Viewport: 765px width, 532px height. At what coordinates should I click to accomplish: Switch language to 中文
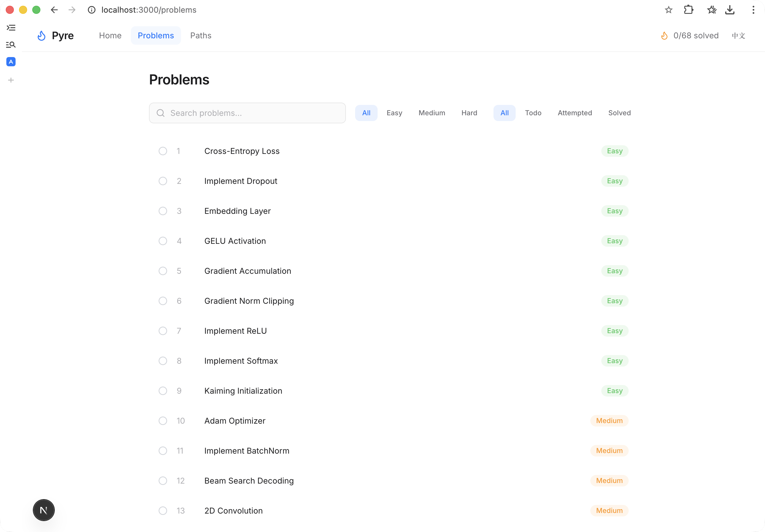tap(738, 36)
